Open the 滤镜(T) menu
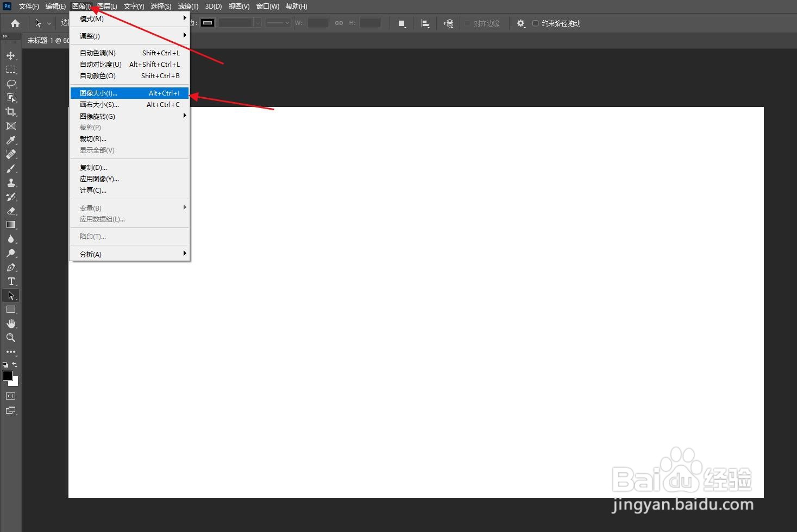The height and width of the screenshot is (532, 797). click(188, 7)
